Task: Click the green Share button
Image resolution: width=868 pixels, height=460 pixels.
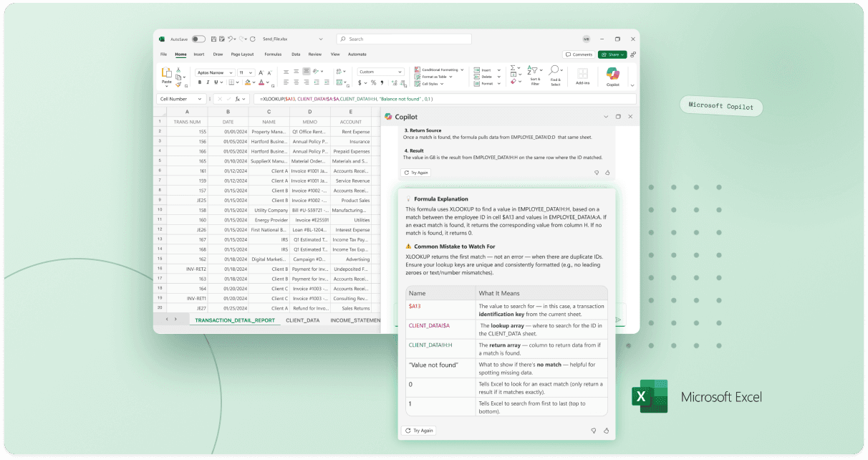Action: coord(612,54)
